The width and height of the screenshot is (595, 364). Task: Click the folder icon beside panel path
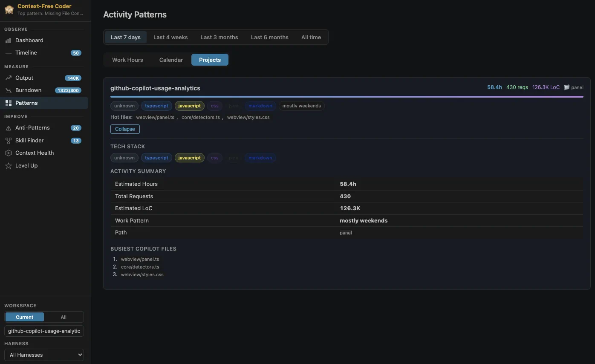point(566,87)
